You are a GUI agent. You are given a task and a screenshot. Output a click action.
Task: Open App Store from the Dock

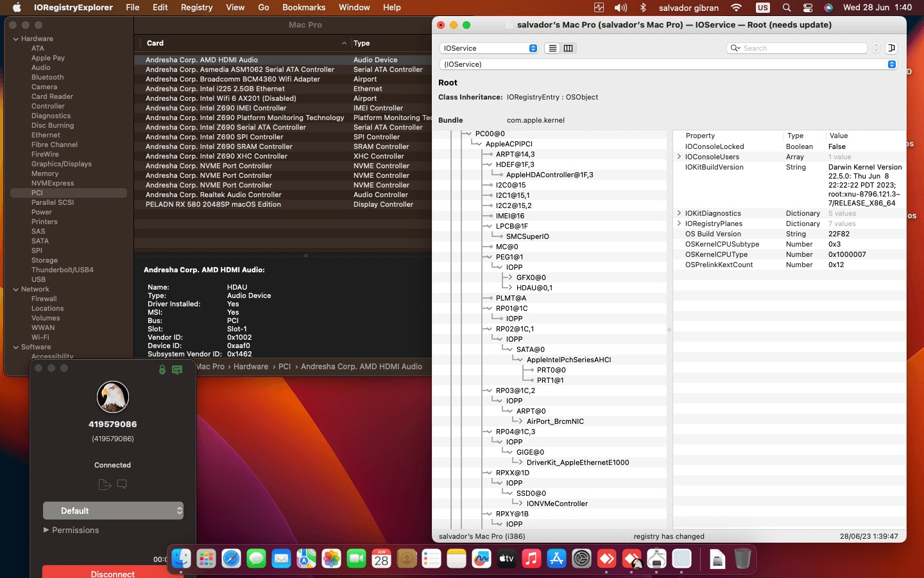pos(556,559)
